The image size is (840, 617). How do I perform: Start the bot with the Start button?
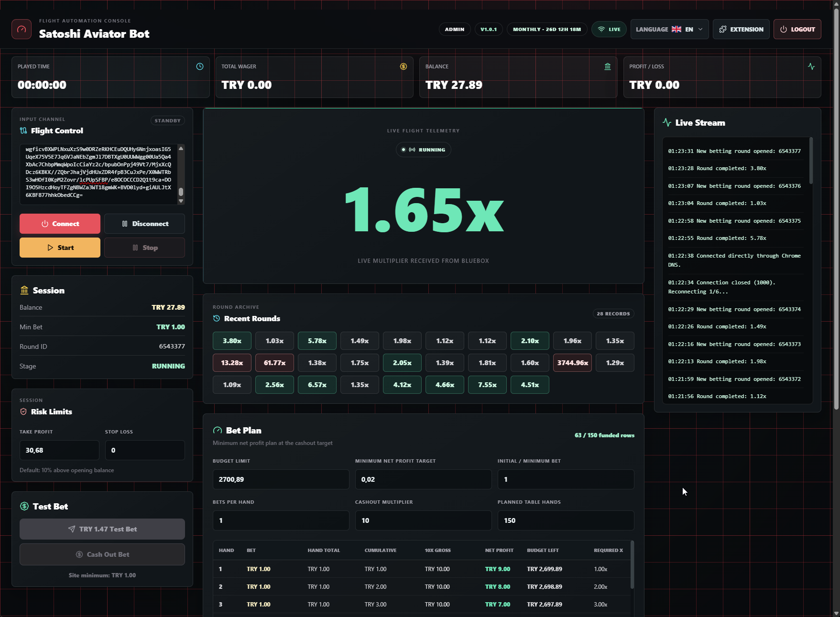[x=60, y=248]
